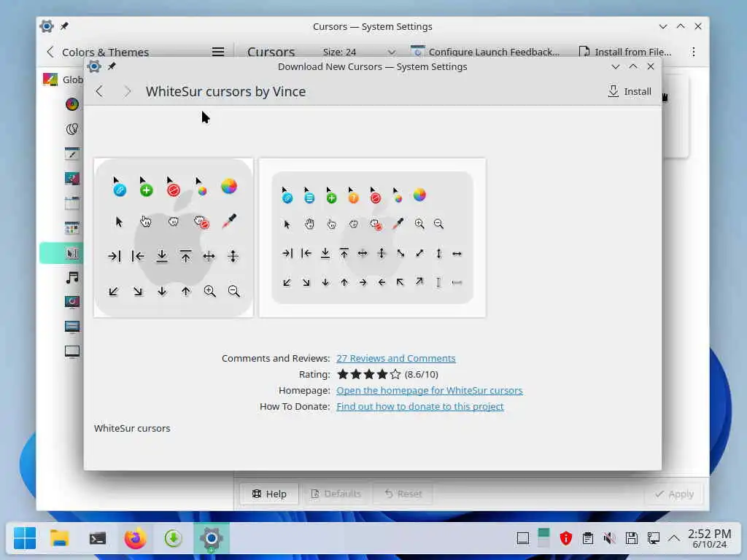
Task: Open the terminal from taskbar
Action: pos(98,539)
